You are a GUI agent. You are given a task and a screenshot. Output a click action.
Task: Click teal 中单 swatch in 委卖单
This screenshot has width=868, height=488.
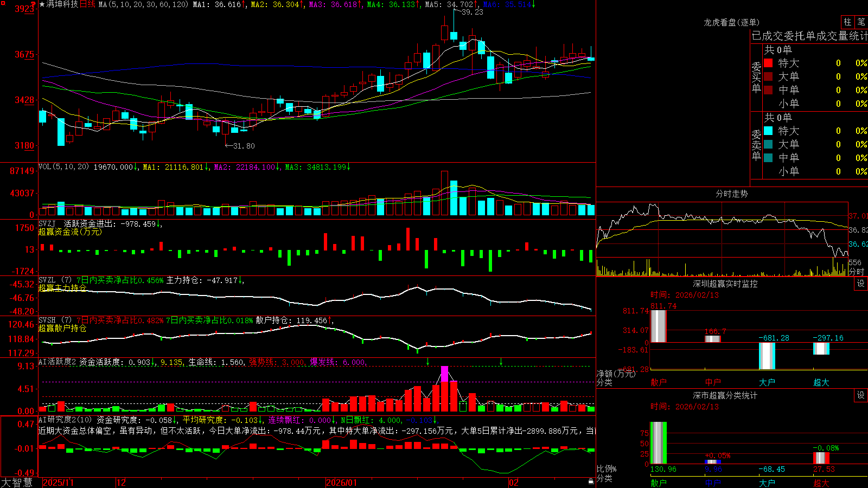coord(768,157)
